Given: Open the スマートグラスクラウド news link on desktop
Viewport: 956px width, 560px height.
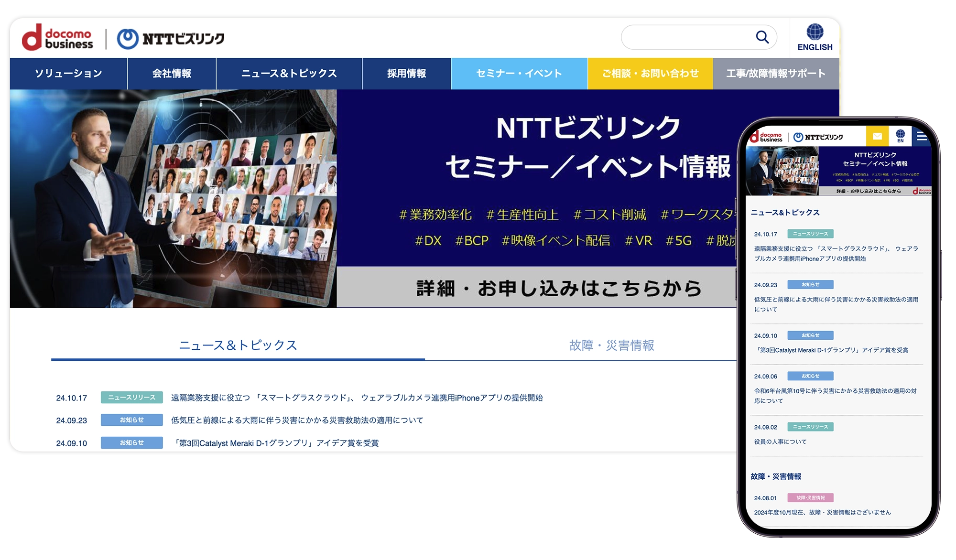Looking at the screenshot, I should (357, 398).
